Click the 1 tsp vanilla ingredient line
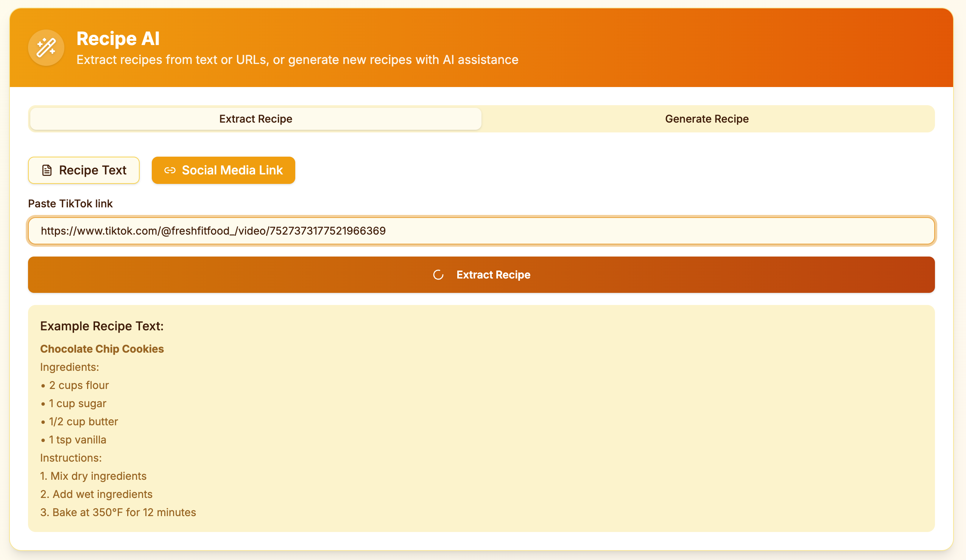 (78, 440)
